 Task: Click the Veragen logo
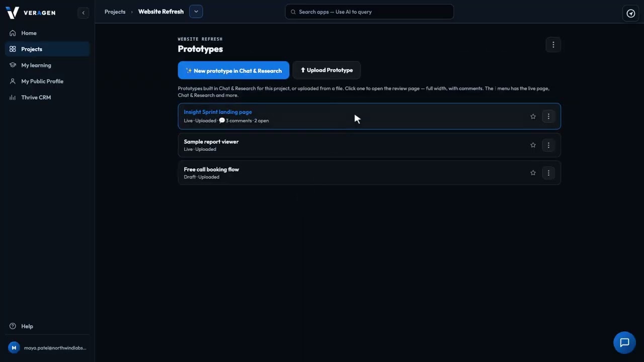[x=31, y=13]
